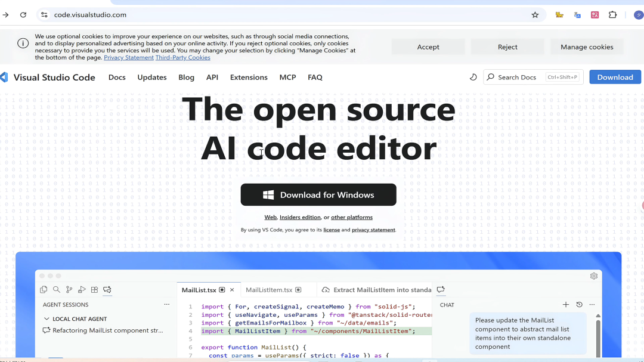This screenshot has width=644, height=362.
Task: Click Download for Windows button
Action: [x=318, y=195]
